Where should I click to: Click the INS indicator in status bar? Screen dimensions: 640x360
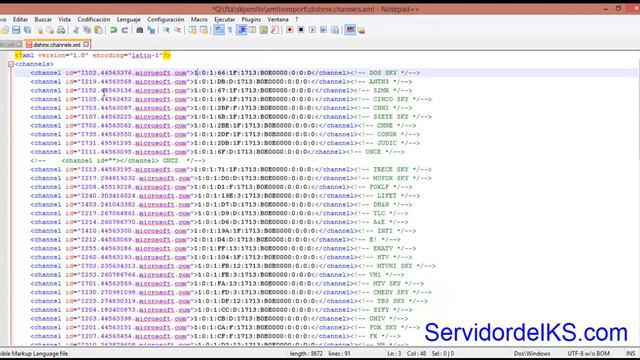pos(631,353)
